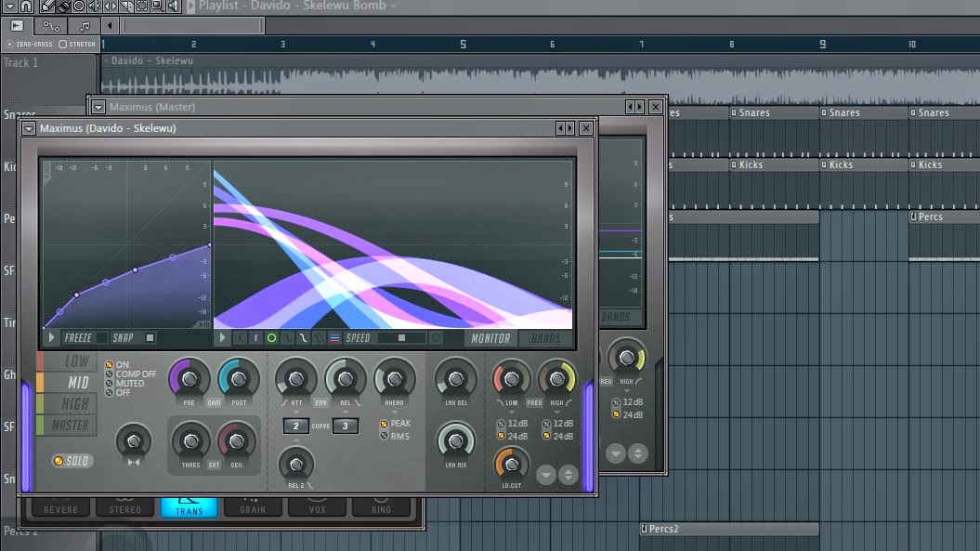Select RMS detection mode
The width and height of the screenshot is (980, 551).
click(x=395, y=436)
